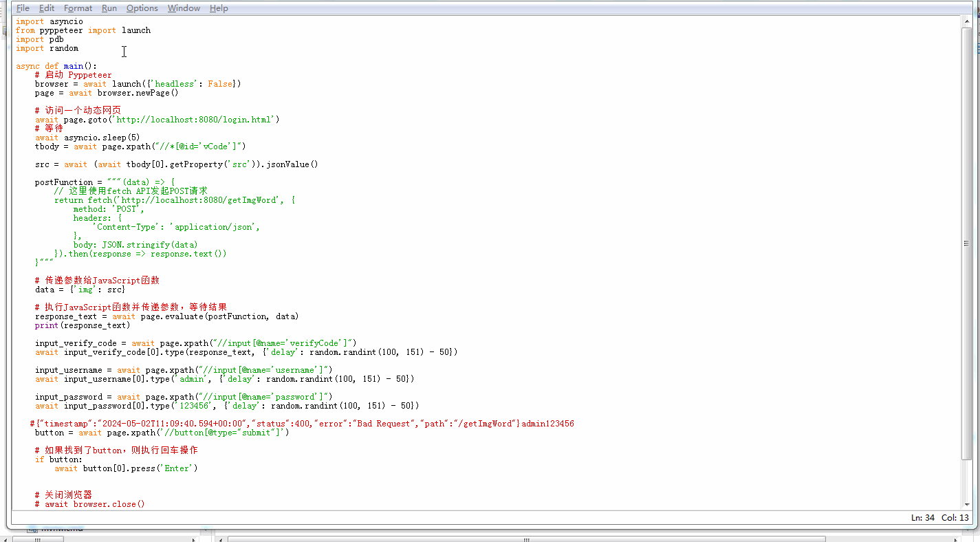
Task: Click the 'input_password = await page.xpath' line
Action: pos(184,397)
